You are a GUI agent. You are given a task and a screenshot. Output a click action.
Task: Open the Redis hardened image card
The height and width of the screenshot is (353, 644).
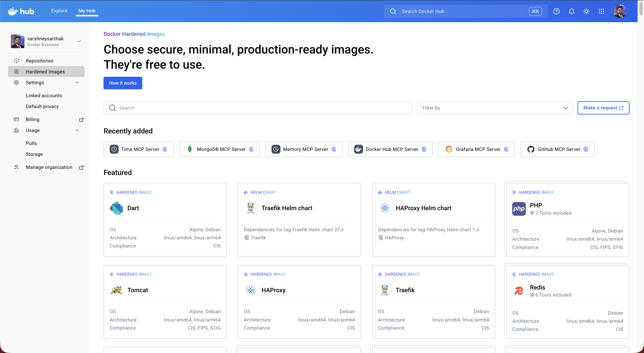568,301
